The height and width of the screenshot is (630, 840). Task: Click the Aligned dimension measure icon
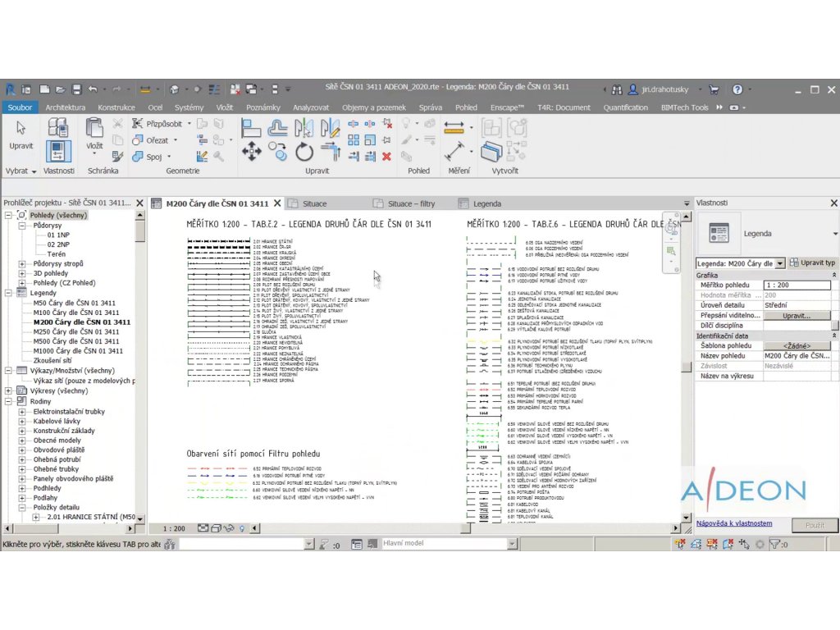tap(454, 127)
